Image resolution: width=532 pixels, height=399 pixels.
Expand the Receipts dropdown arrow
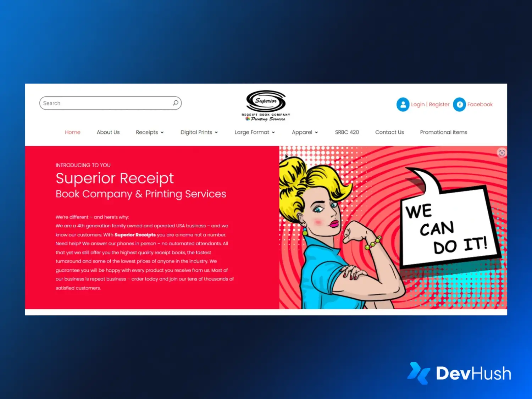[162, 133]
